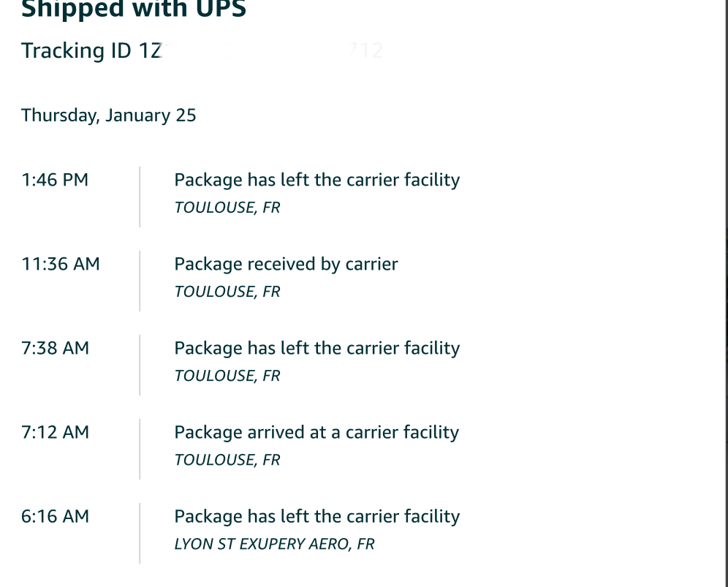Click the "LYON ST EXUPERY AERO, FR" location
Image resolution: width=728 pixels, height=587 pixels.
(x=274, y=544)
